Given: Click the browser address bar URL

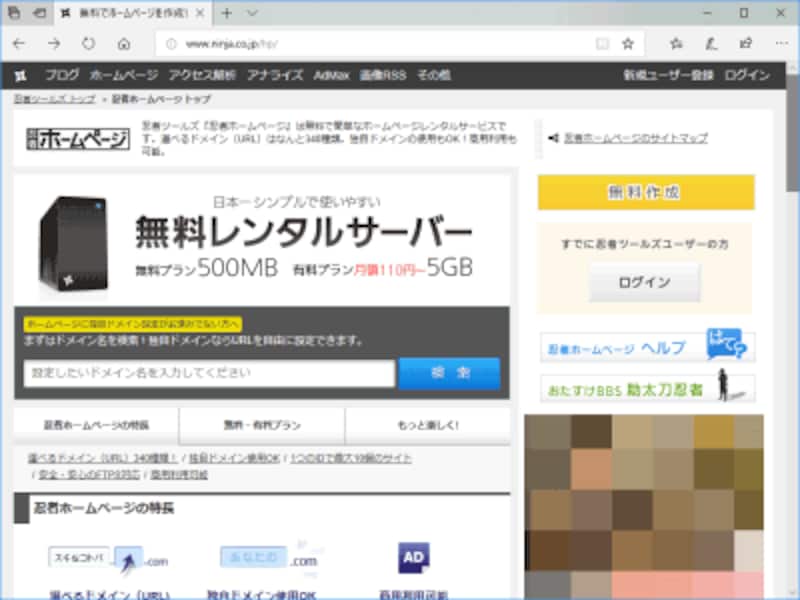Looking at the screenshot, I should click(x=231, y=44).
